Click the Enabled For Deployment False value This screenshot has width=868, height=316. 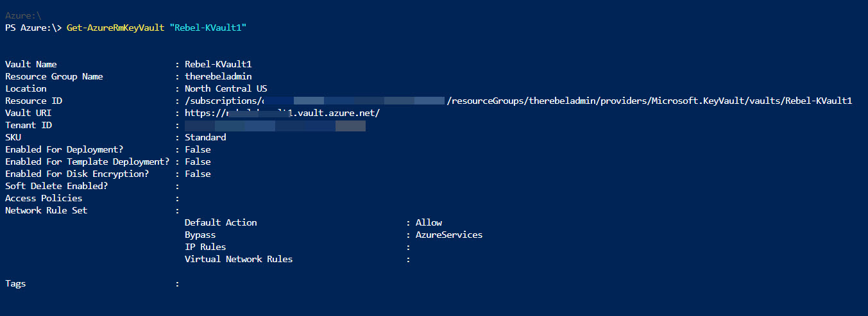pyautogui.click(x=198, y=149)
